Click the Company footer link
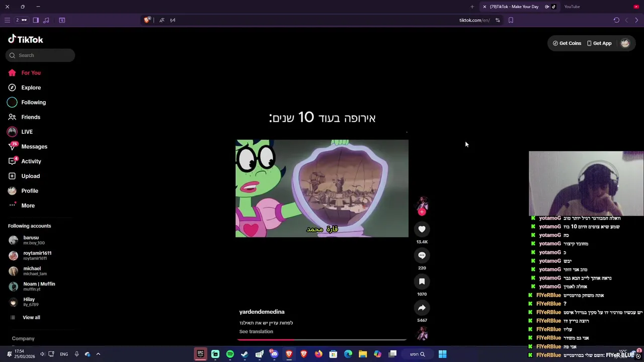 (x=23, y=338)
